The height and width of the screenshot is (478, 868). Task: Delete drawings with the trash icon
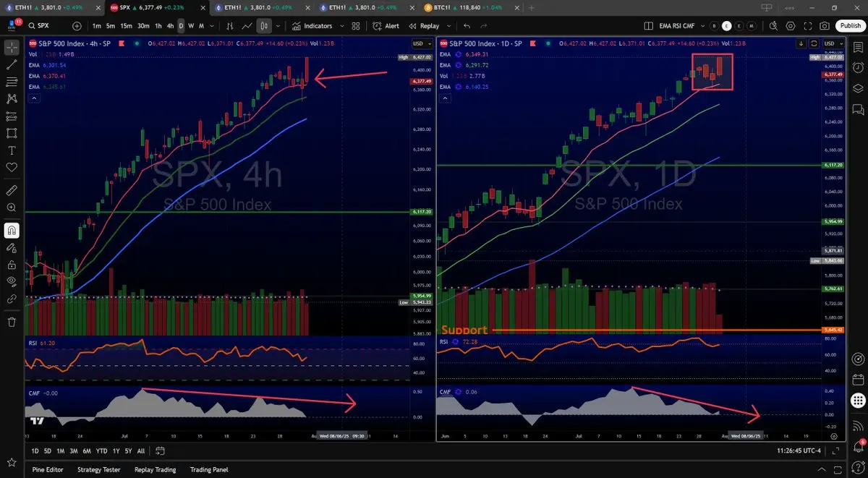point(12,322)
